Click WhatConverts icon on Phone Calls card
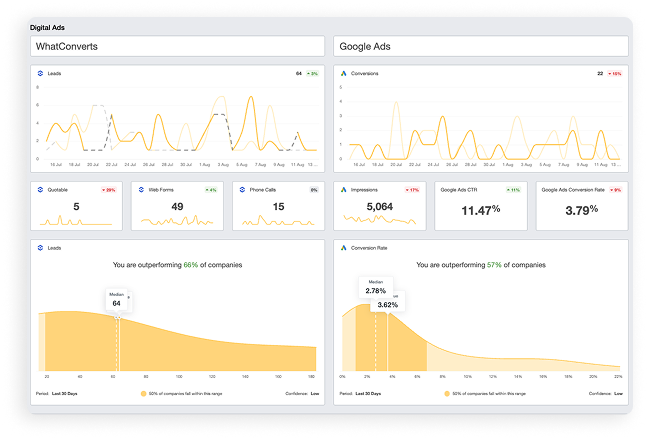The image size is (648, 440). coord(241,189)
